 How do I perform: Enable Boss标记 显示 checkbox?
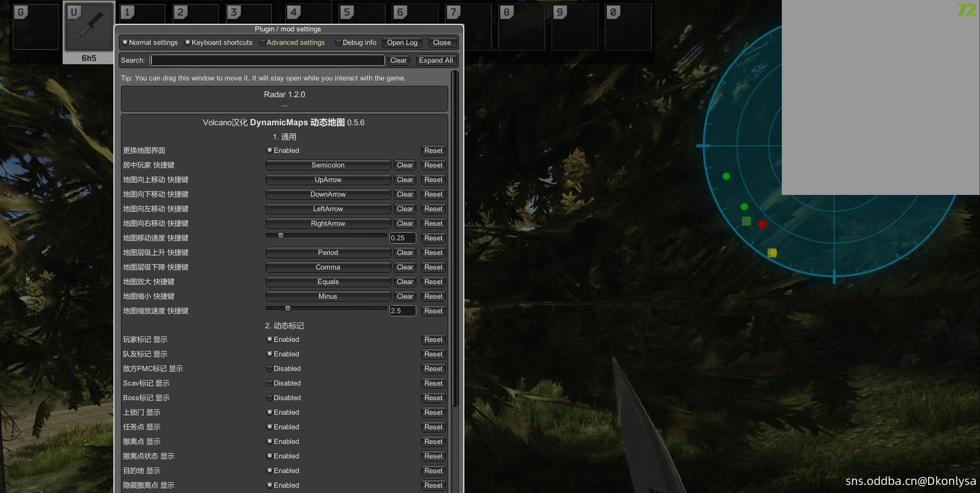284,398
